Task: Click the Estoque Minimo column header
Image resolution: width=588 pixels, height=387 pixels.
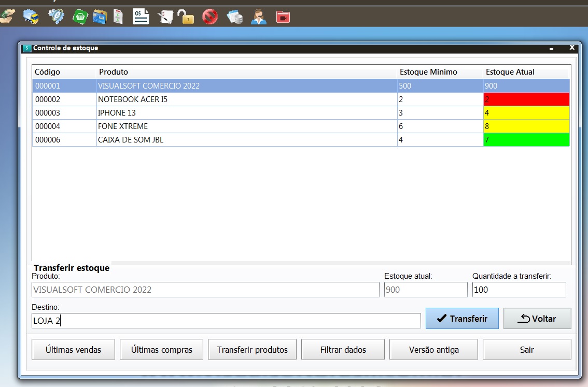Action: [440, 72]
